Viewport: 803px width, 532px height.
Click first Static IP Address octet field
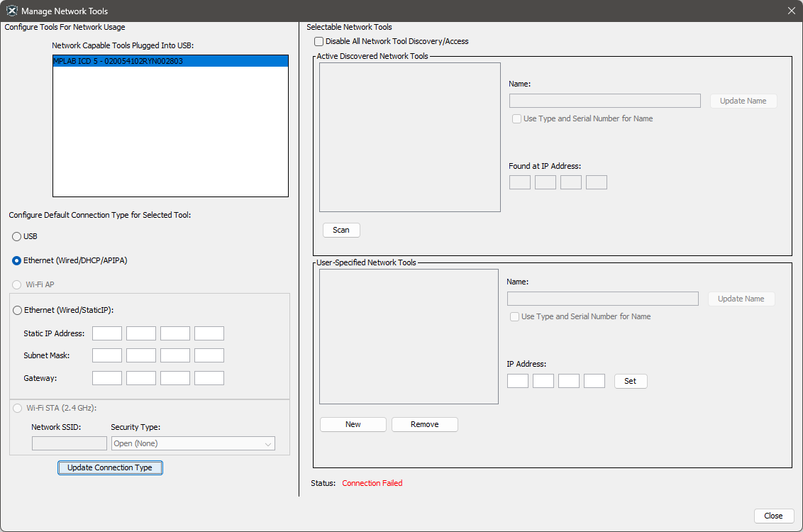107,333
